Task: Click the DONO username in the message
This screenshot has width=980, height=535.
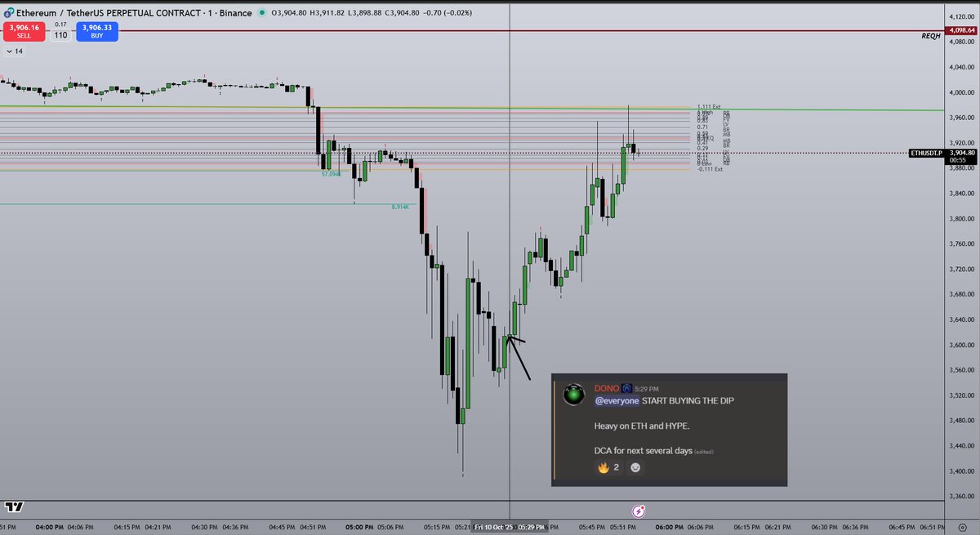Action: (x=606, y=389)
